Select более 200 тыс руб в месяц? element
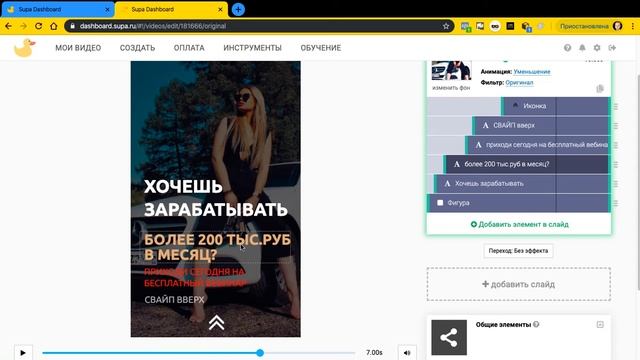This screenshot has height=360, width=640. point(527,164)
